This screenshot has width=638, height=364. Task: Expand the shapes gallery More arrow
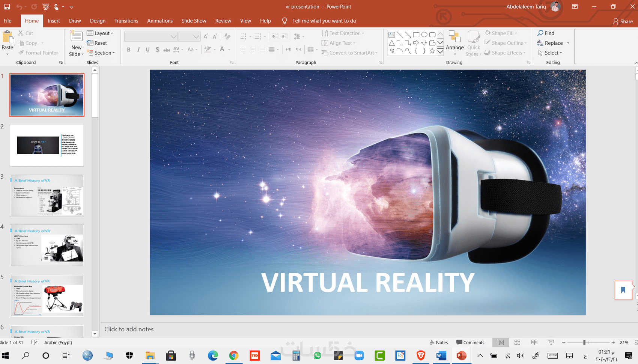coord(440,51)
